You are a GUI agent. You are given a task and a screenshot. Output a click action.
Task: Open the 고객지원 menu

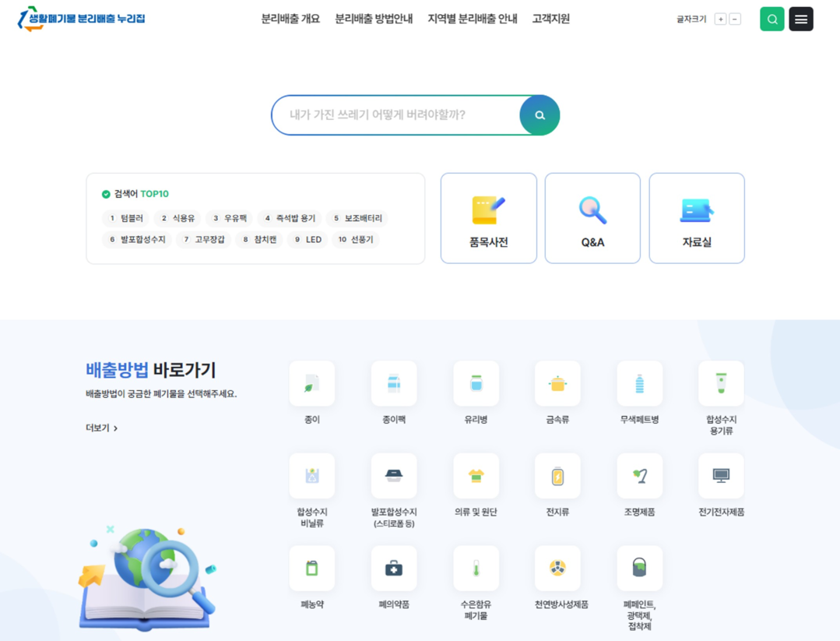tap(550, 19)
